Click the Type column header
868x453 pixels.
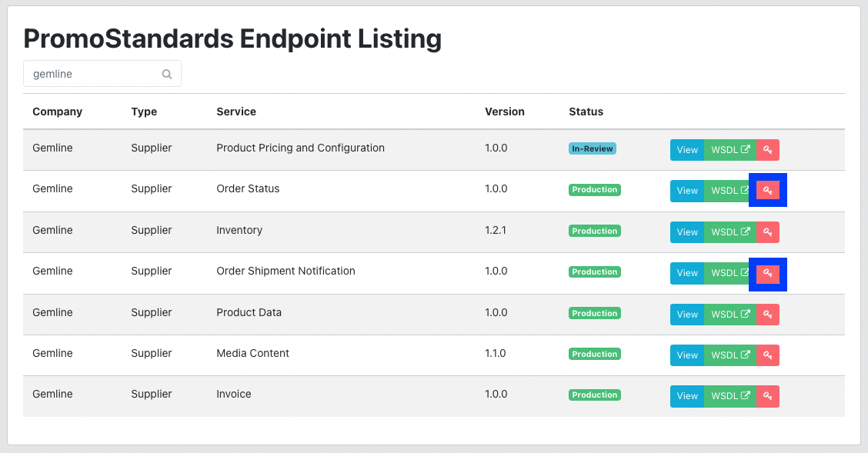144,112
